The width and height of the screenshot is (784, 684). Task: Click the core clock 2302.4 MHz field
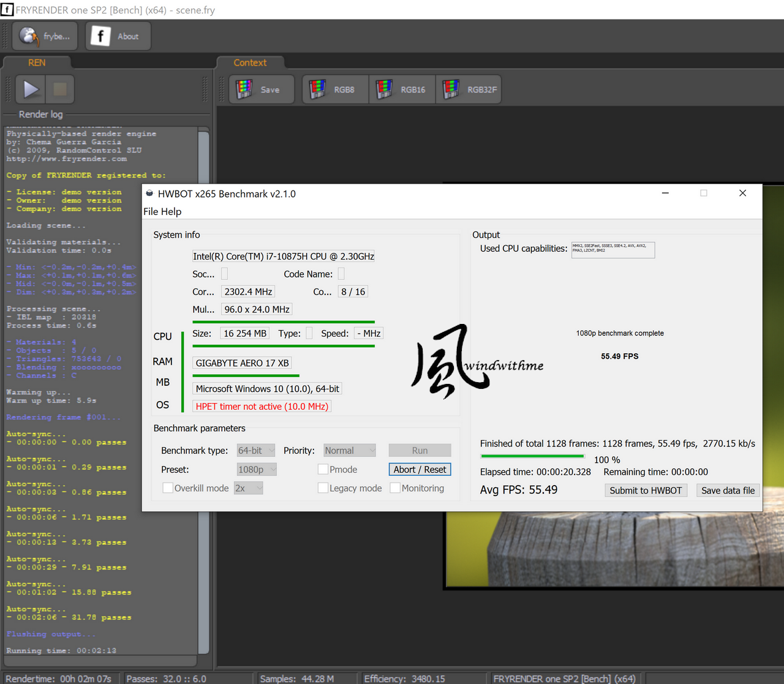coord(248,292)
